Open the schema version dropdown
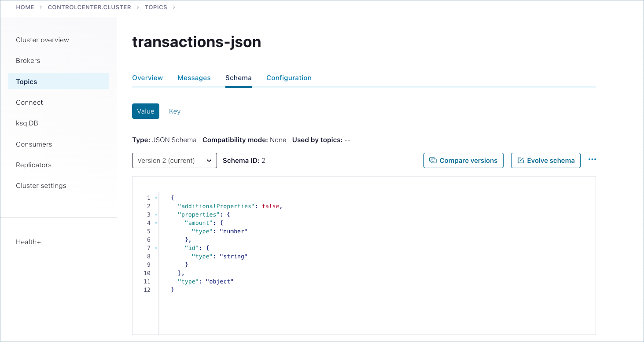Screen dimensions: 644x342 tap(174, 160)
